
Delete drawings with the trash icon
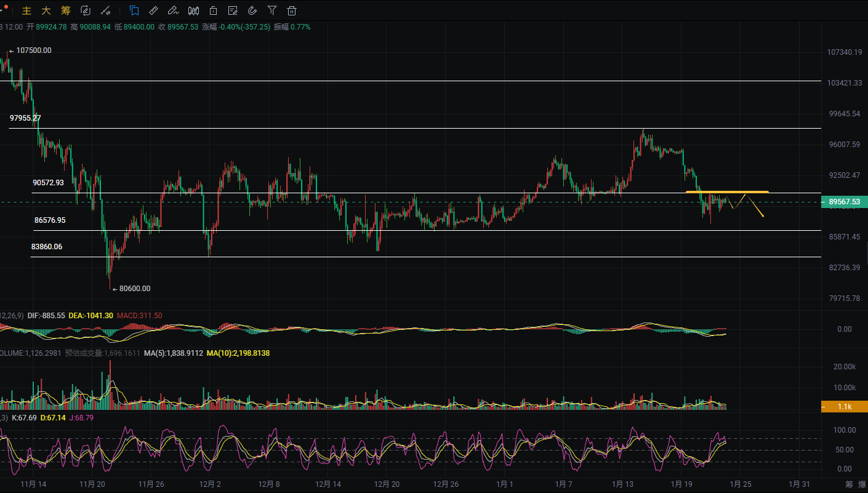[292, 10]
